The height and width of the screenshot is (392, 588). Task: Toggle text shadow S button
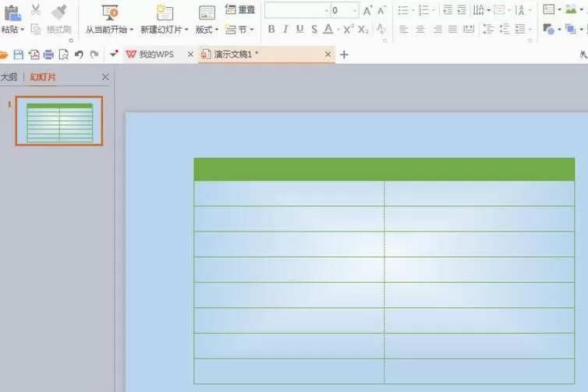tap(314, 30)
